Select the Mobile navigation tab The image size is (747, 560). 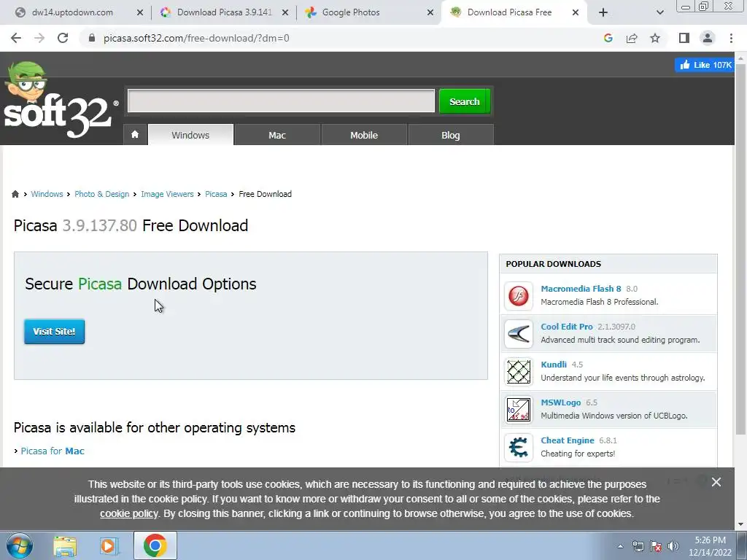364,135
